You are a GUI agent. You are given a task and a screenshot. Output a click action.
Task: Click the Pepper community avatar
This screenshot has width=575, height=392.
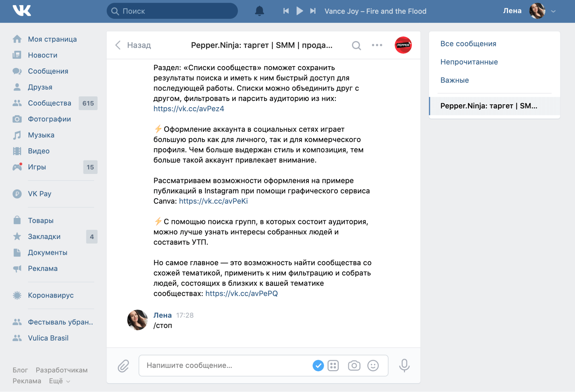[403, 45]
